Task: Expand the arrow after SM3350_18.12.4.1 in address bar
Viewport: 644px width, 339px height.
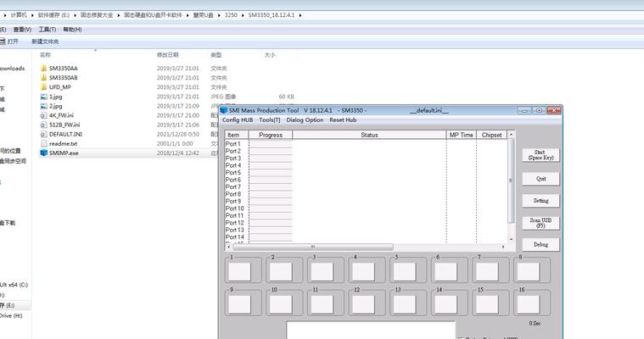Action: point(300,15)
